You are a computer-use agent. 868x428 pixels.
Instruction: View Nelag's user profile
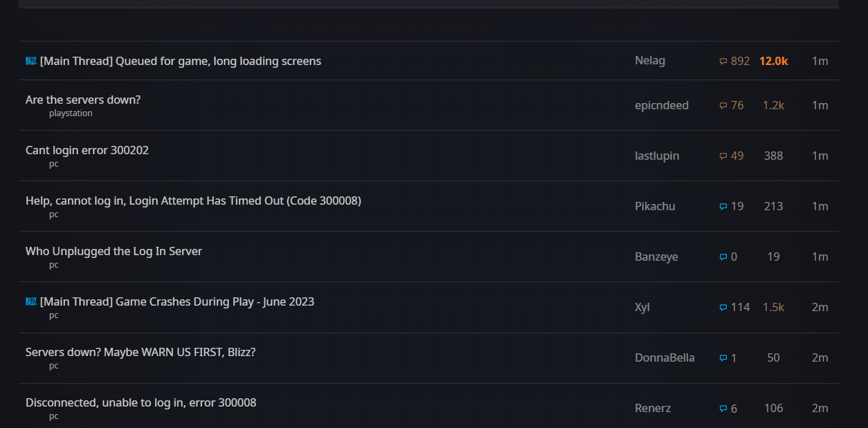[x=650, y=60]
